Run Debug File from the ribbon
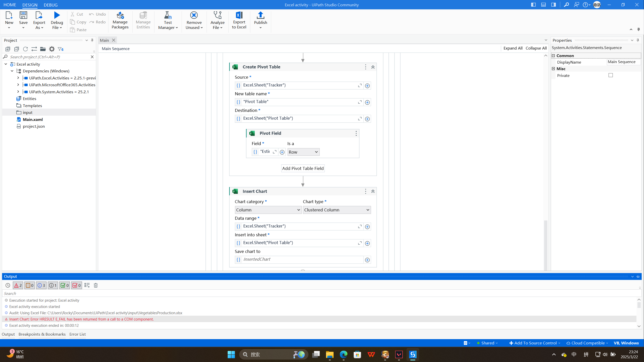 57,21
